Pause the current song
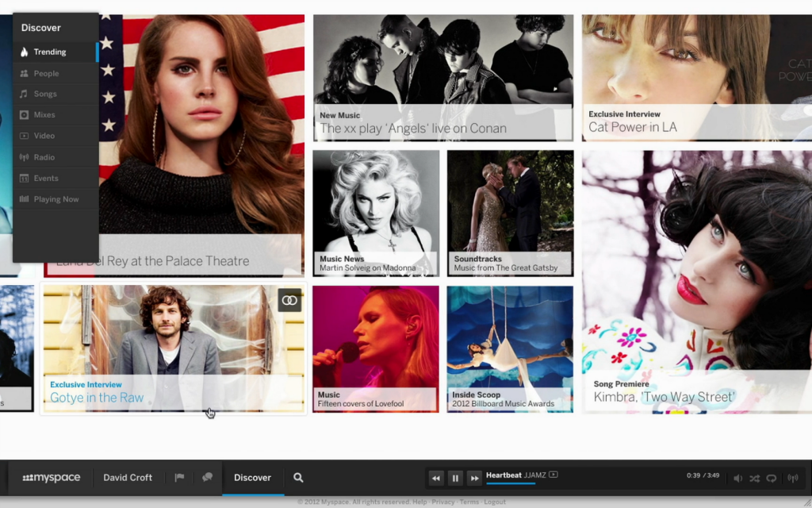This screenshot has width=812, height=508. (x=455, y=478)
